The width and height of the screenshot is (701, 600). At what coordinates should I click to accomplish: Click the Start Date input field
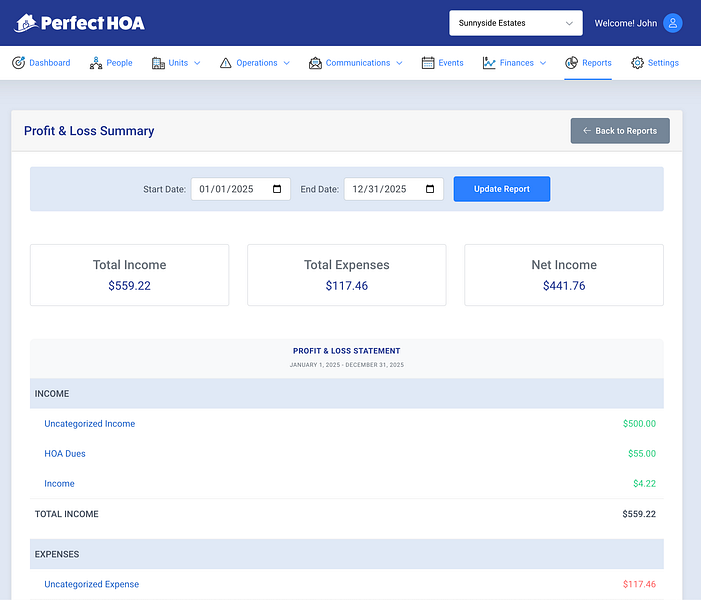coord(241,189)
